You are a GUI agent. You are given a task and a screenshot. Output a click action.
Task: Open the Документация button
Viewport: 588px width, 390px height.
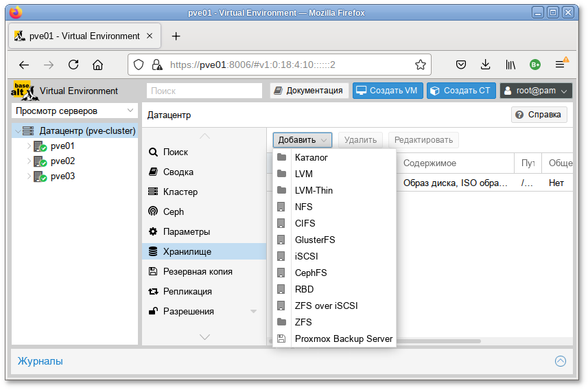point(309,91)
